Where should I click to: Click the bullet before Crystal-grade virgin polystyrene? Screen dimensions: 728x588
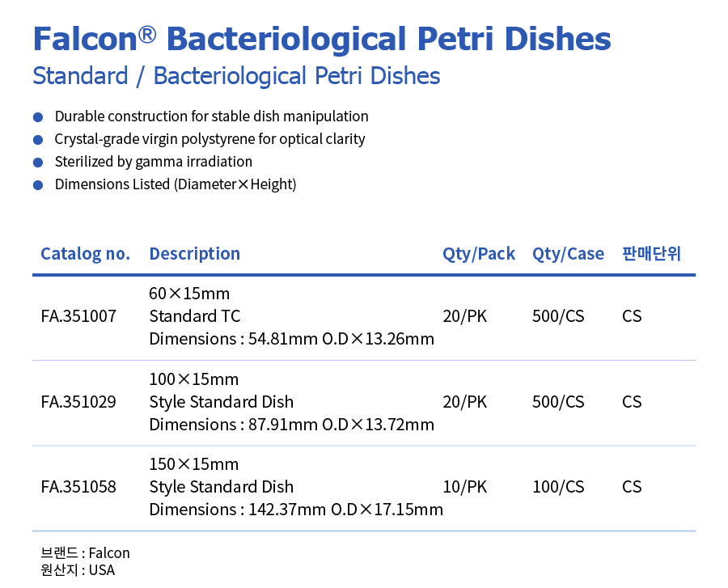(x=38, y=140)
